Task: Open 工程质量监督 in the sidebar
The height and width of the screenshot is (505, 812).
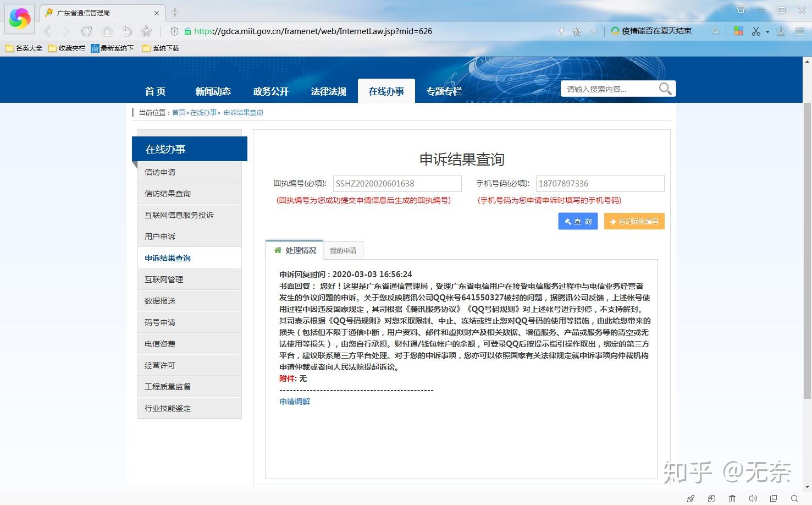Action: [x=190, y=387]
